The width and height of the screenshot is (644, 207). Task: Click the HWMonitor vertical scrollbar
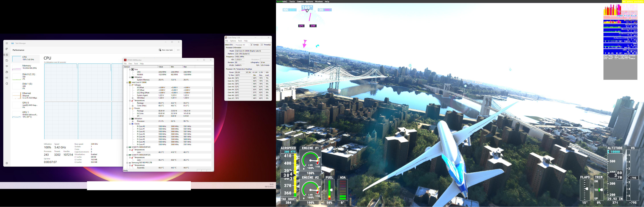tap(212, 103)
